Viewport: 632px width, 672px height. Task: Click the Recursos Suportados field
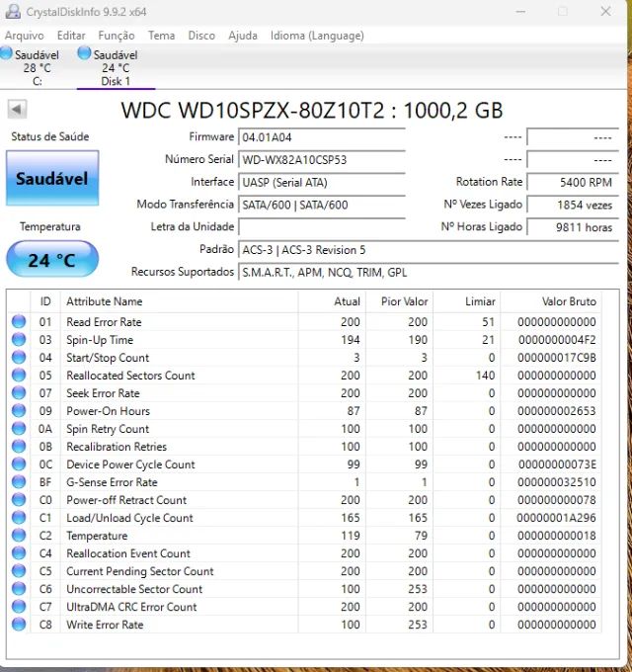coord(429,273)
